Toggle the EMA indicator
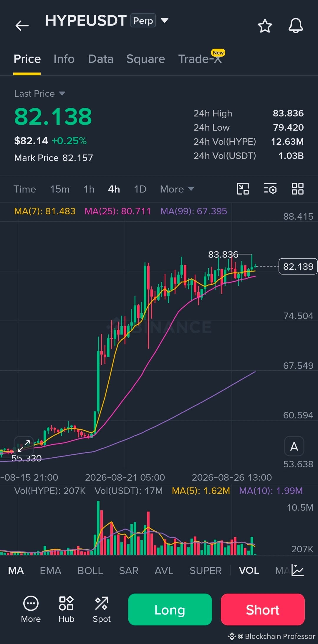This screenshot has width=318, height=644. [51, 570]
